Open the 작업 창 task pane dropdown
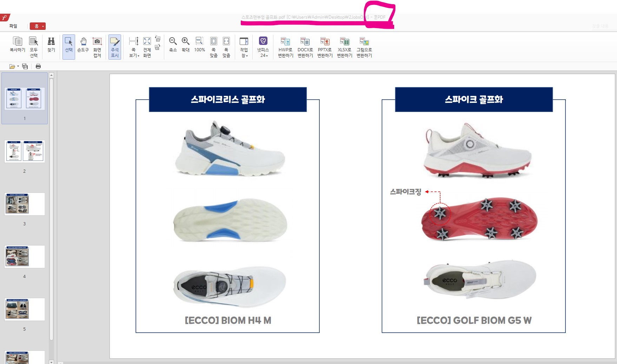Image resolution: width=617 pixels, height=364 pixels. [x=244, y=47]
